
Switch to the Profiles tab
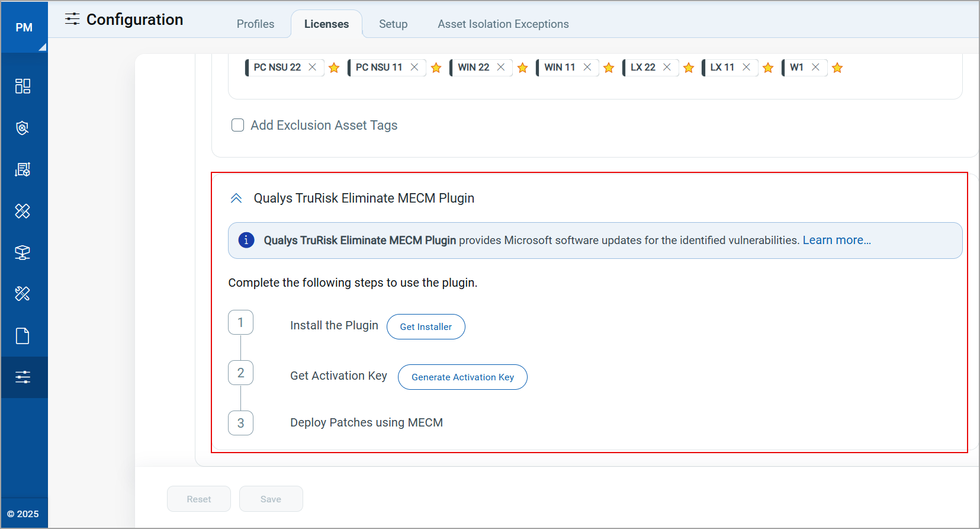tap(255, 24)
